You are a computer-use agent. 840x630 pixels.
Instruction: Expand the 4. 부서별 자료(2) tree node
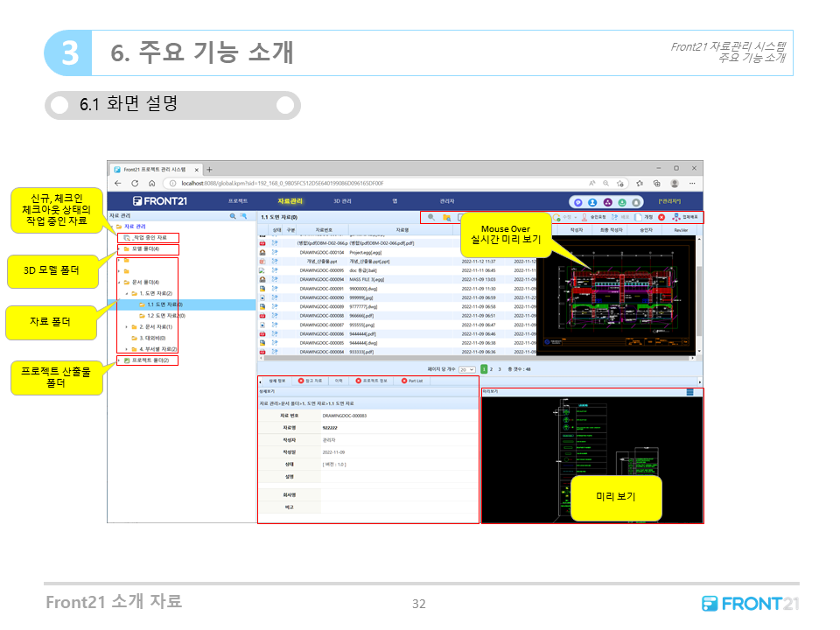[x=127, y=349]
